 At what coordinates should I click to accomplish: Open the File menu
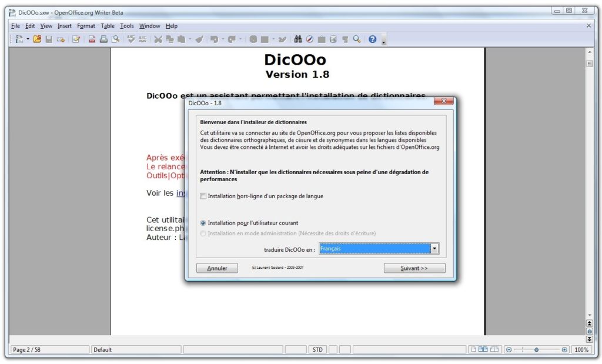15,26
